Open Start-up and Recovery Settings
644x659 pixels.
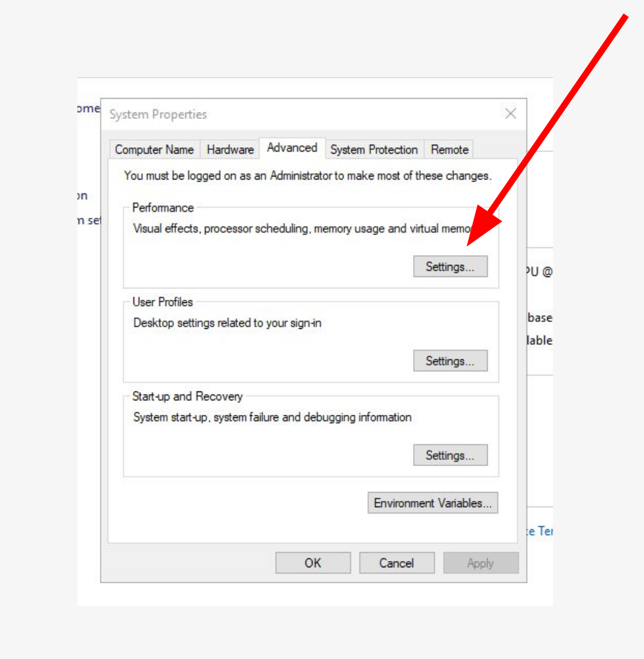pyautogui.click(x=450, y=455)
